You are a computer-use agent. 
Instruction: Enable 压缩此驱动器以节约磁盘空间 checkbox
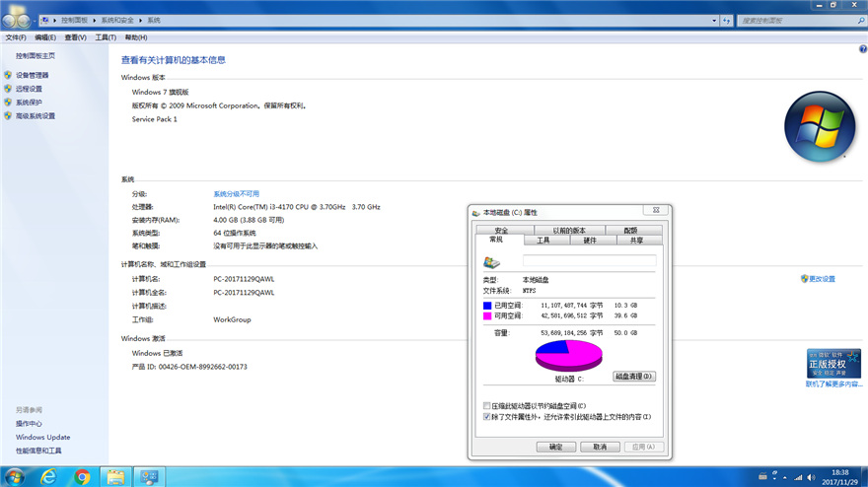click(x=486, y=405)
